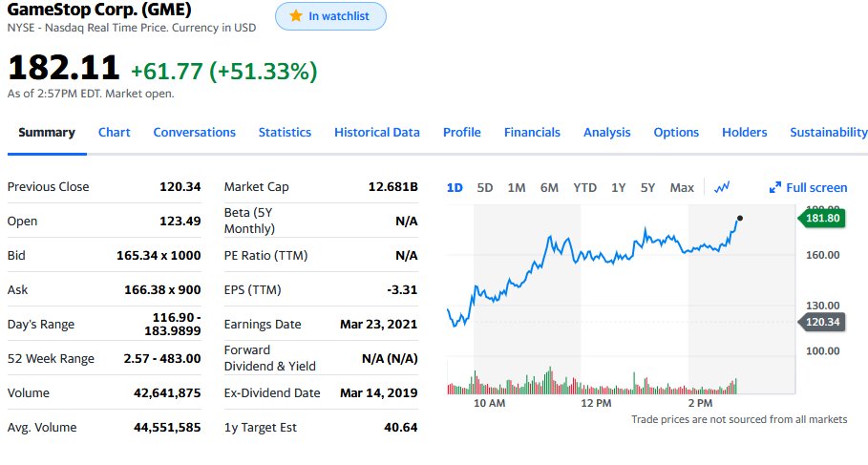Image resolution: width=868 pixels, height=465 pixels.
Task: Click the Open value 123.49
Action: (180, 221)
